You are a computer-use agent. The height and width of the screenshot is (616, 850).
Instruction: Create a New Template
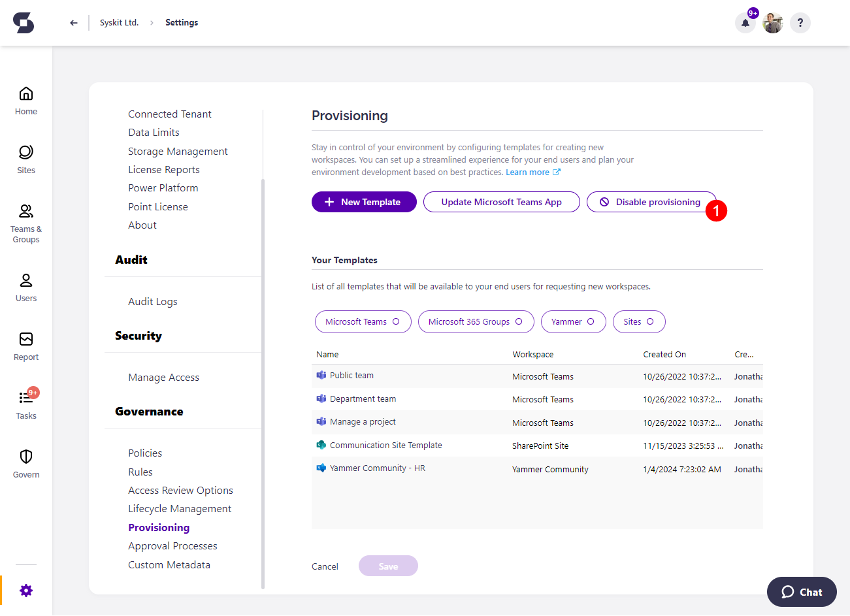click(x=364, y=202)
